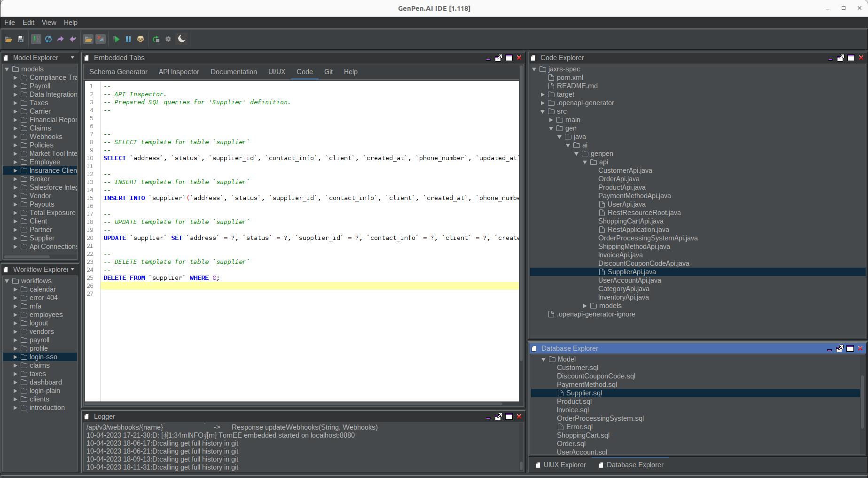
Task: Switch to the API Inspector tab
Action: (x=179, y=72)
